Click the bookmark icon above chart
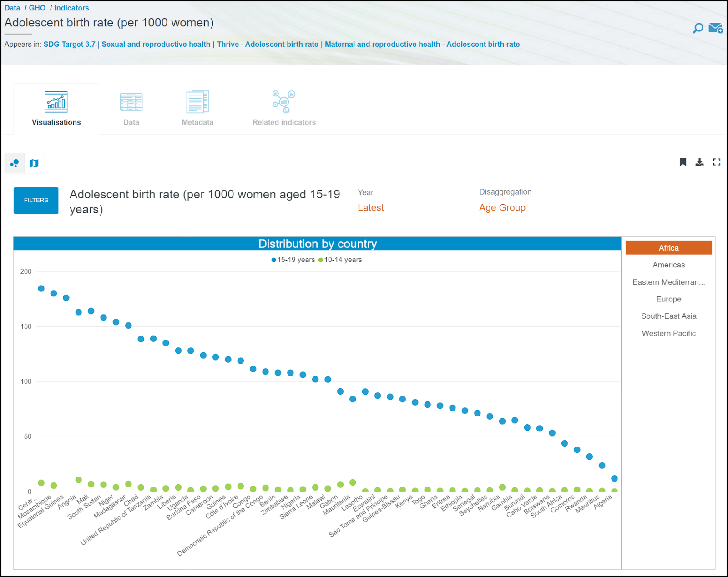This screenshot has height=577, width=728. pos(682,162)
